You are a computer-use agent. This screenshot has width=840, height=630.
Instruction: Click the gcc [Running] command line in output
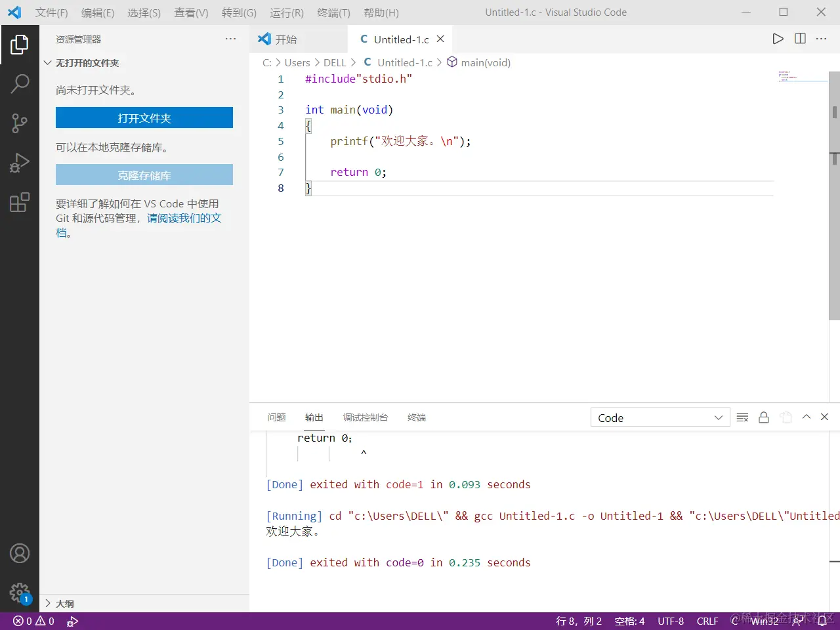coord(553,516)
